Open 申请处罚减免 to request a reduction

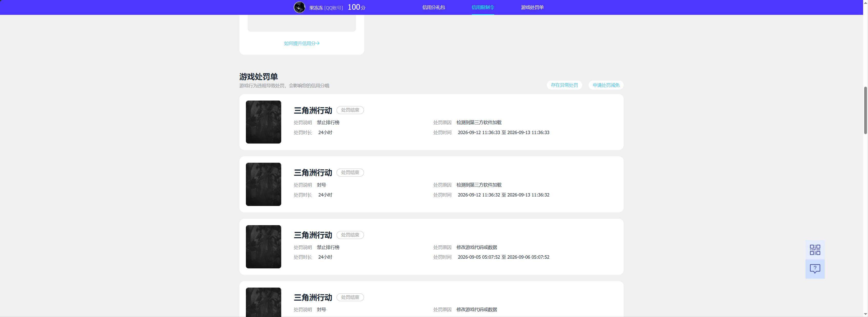click(x=606, y=85)
